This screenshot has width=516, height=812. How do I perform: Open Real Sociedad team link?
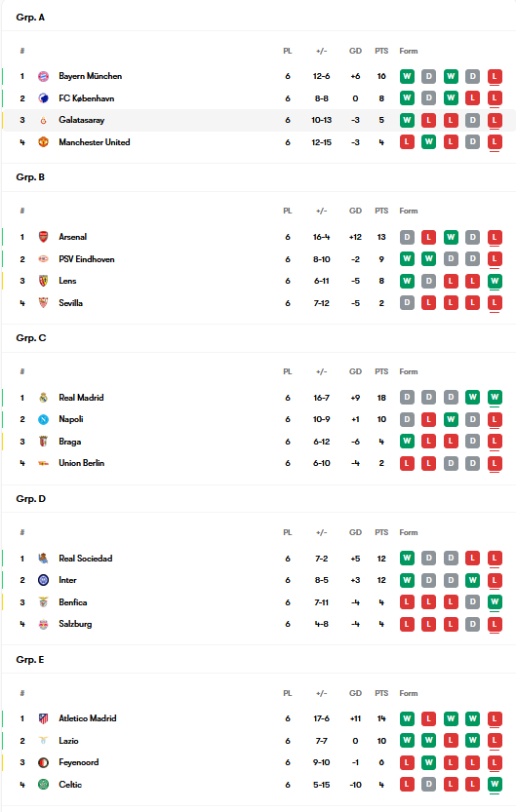86,559
